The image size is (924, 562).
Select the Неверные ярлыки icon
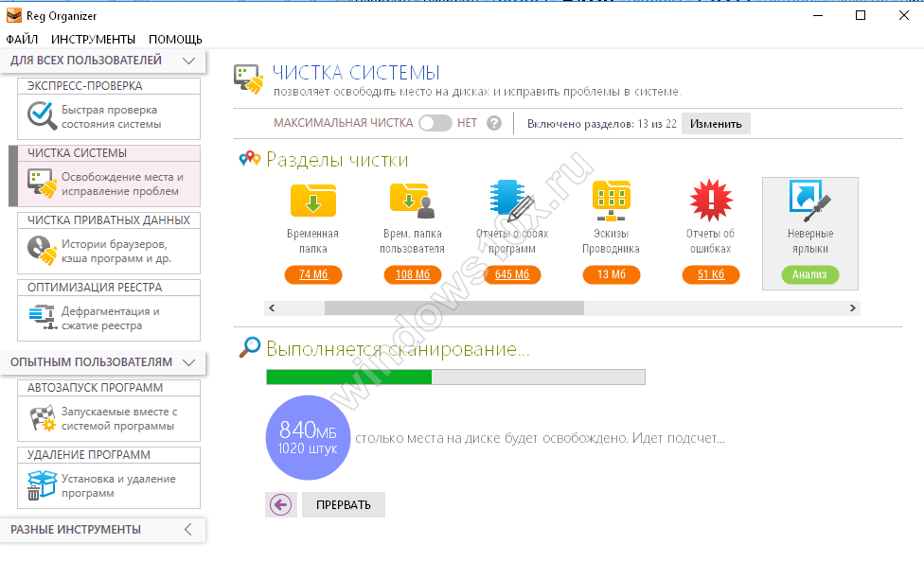[809, 200]
